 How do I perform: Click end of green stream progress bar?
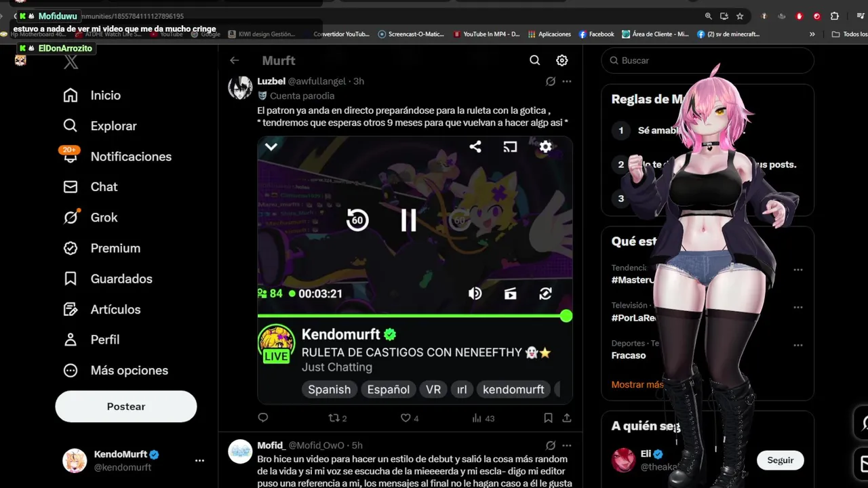click(566, 316)
